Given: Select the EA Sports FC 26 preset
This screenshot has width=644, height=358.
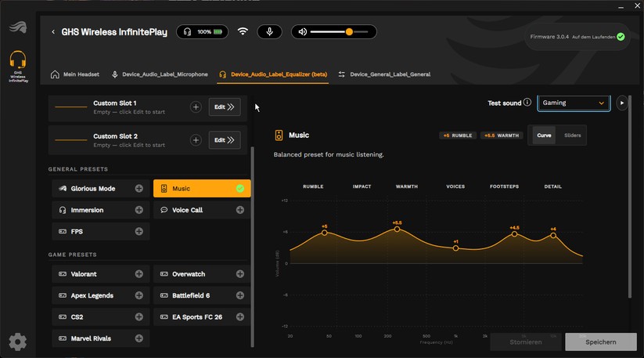Looking at the screenshot, I should [x=202, y=317].
